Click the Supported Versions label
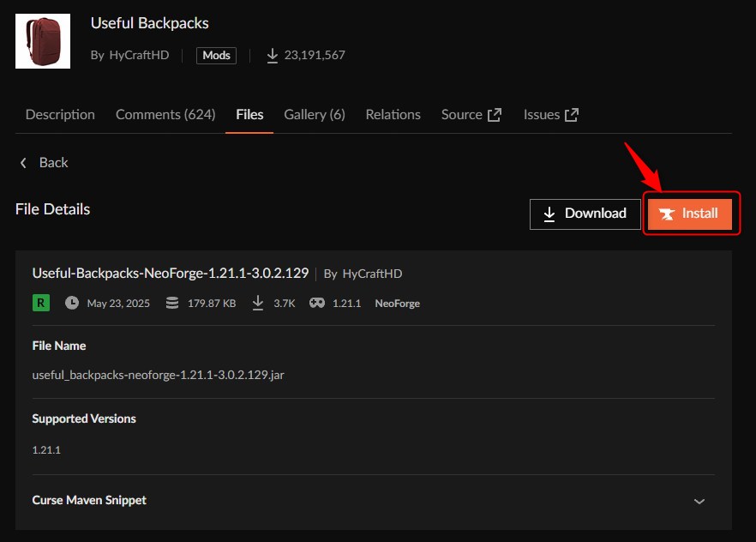756x542 pixels. click(x=84, y=419)
